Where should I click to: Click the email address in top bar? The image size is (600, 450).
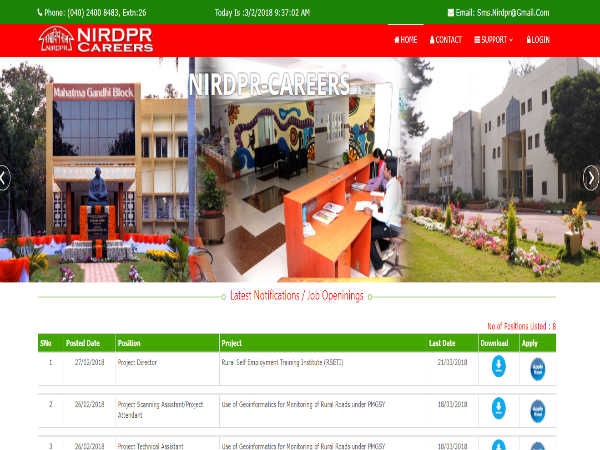click(499, 13)
